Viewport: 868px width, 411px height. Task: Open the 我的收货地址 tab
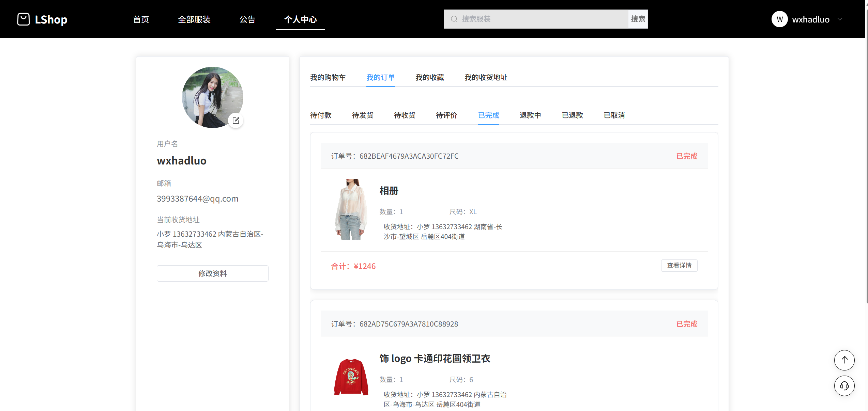tap(486, 77)
